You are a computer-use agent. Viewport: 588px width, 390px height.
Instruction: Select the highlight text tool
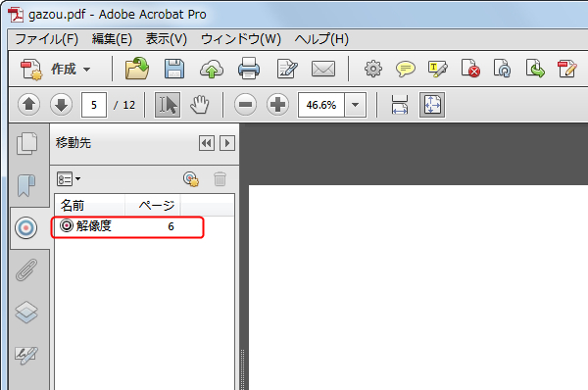(438, 69)
